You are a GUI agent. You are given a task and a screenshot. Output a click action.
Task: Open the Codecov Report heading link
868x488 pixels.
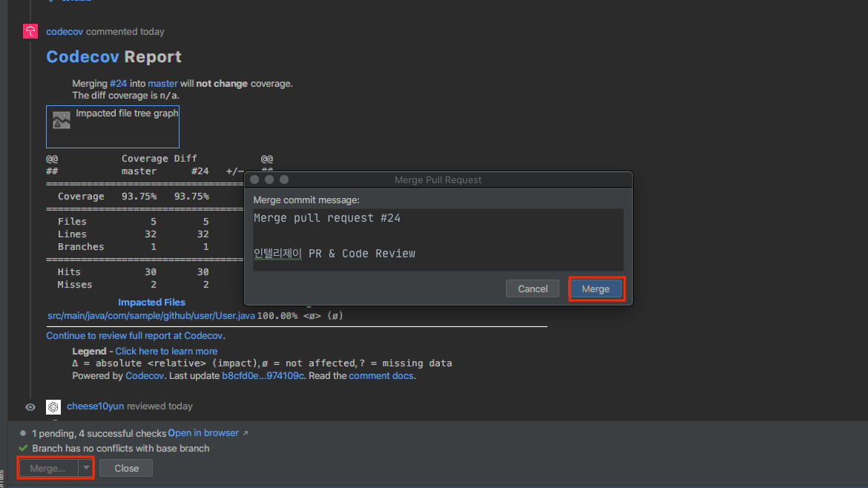click(x=82, y=56)
